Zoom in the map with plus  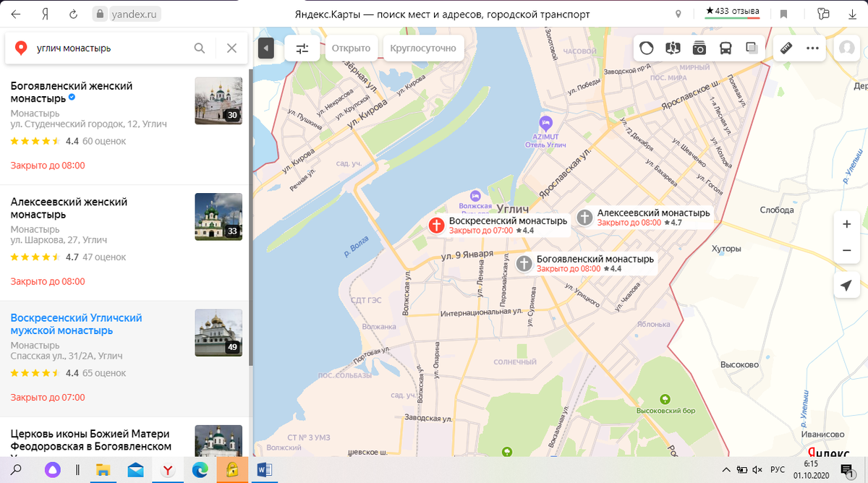tap(846, 224)
